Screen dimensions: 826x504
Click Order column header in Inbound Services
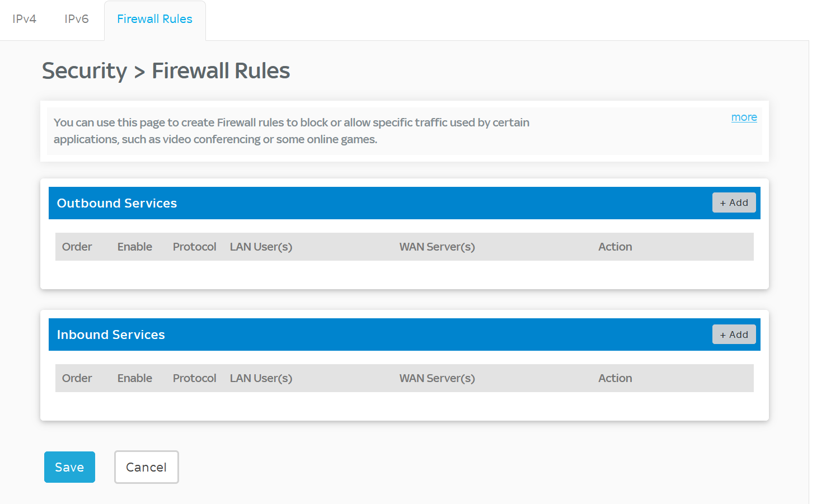(x=77, y=378)
